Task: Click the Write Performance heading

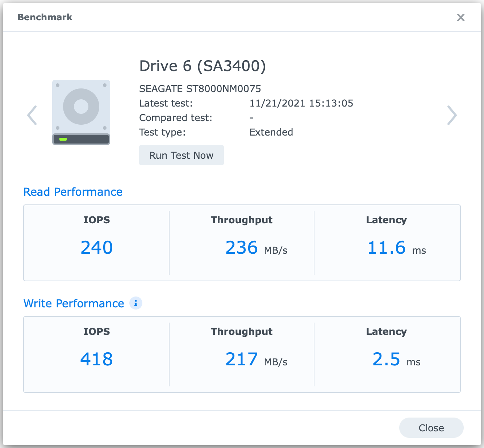Action: pyautogui.click(x=74, y=303)
